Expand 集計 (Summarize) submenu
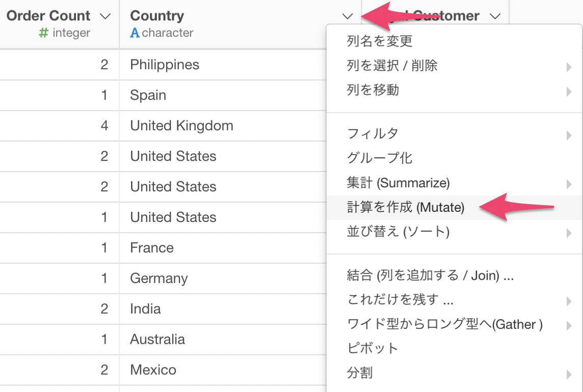Viewport: 583px width, 392px height. click(398, 183)
